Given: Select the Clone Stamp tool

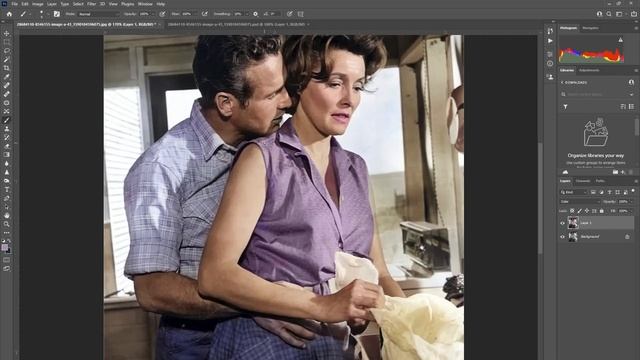Looking at the screenshot, I should pyautogui.click(x=7, y=129).
